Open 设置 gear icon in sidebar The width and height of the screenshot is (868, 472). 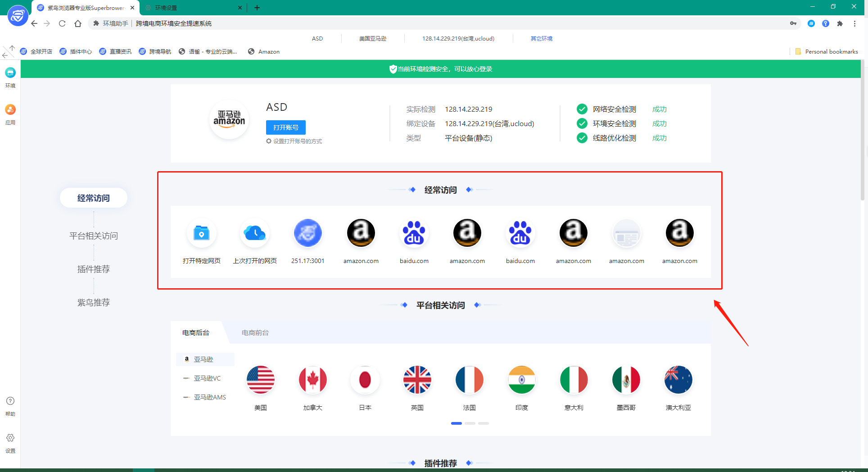tap(10, 438)
